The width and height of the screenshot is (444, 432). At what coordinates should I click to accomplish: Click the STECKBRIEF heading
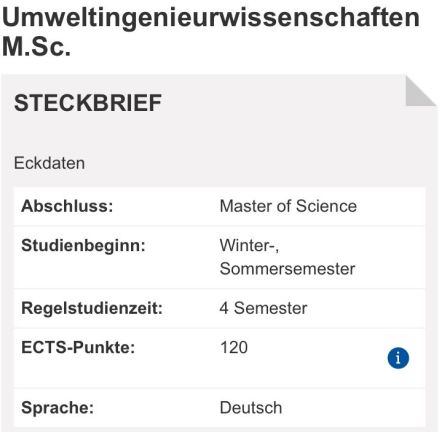click(x=88, y=103)
